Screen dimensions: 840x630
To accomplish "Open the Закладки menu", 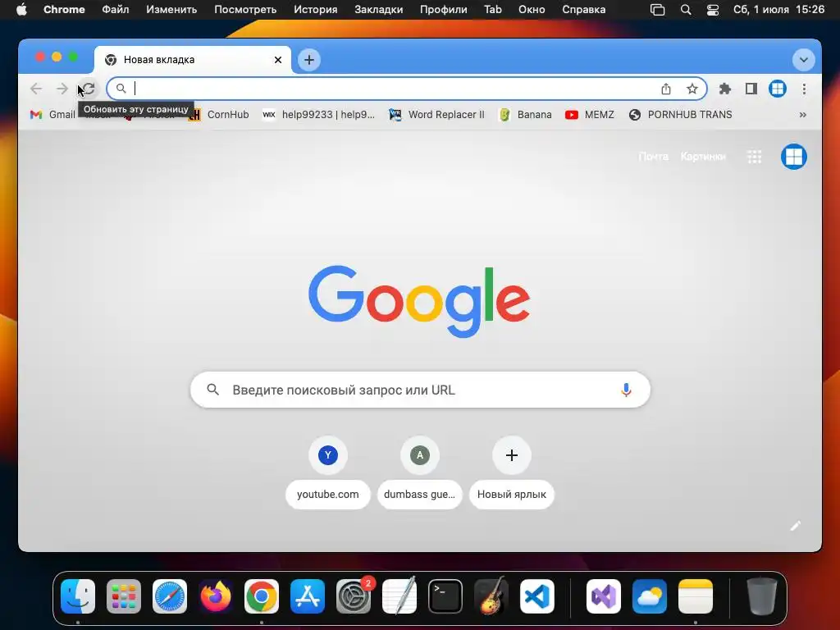I will (379, 10).
